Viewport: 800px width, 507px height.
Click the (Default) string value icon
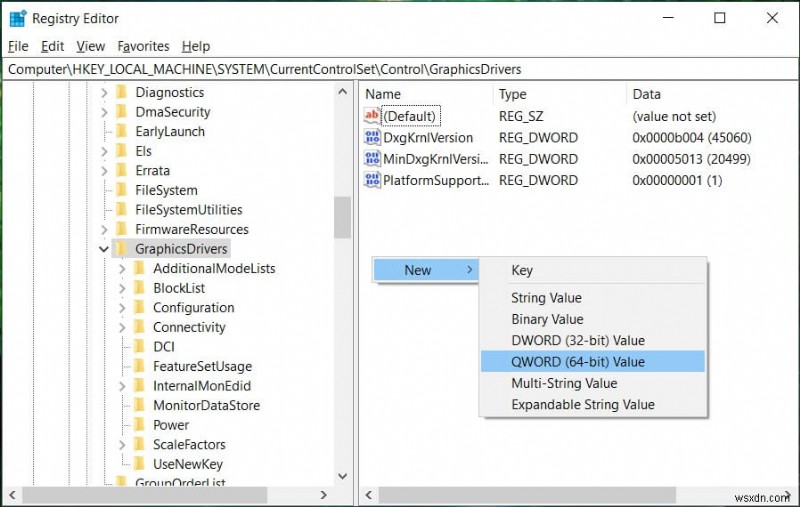tap(372, 117)
